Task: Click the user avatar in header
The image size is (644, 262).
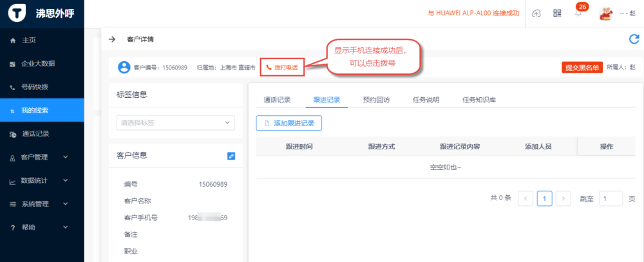Action: (x=605, y=14)
